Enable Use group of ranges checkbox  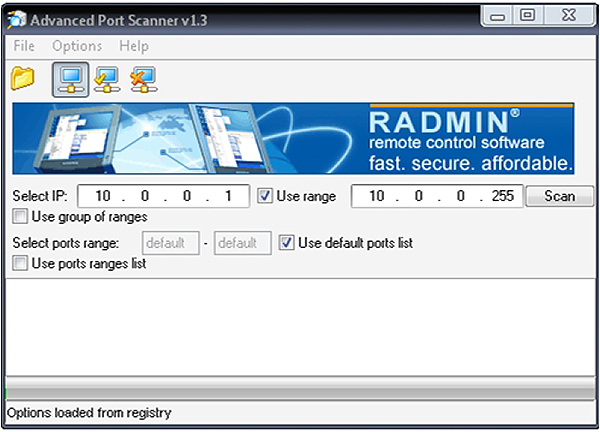(x=20, y=217)
